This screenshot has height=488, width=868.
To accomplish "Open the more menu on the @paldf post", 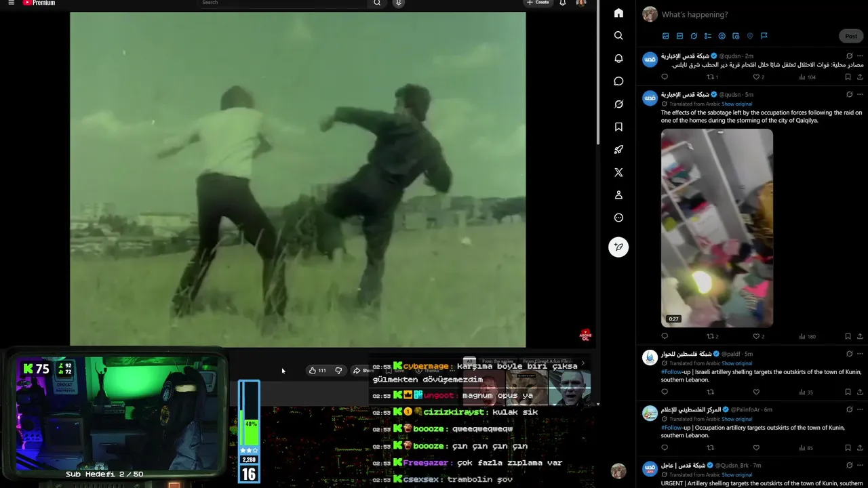I will 861,354.
